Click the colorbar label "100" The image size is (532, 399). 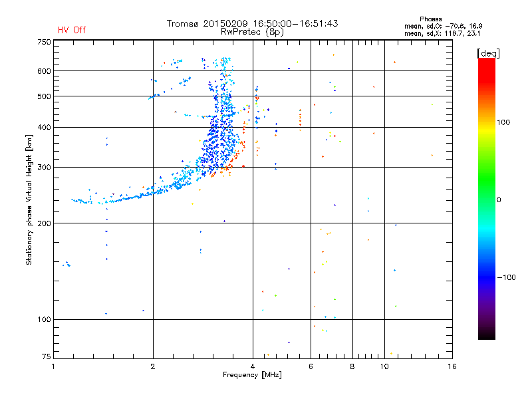pyautogui.click(x=503, y=122)
